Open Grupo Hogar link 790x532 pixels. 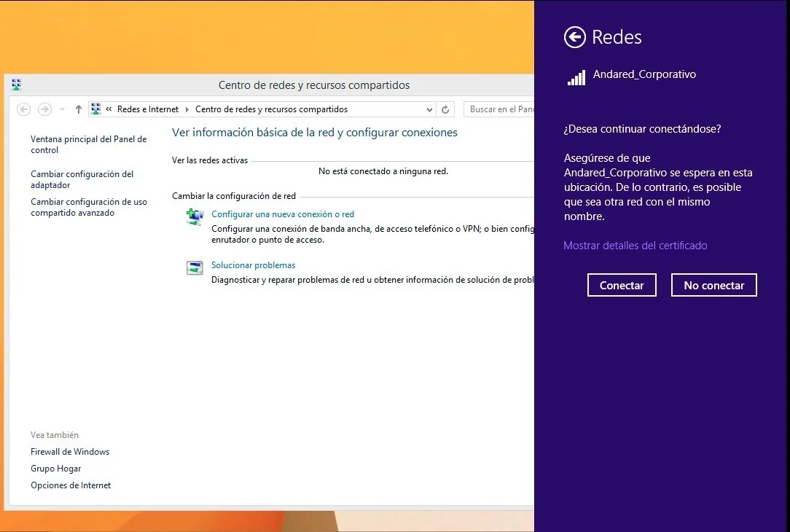click(56, 469)
